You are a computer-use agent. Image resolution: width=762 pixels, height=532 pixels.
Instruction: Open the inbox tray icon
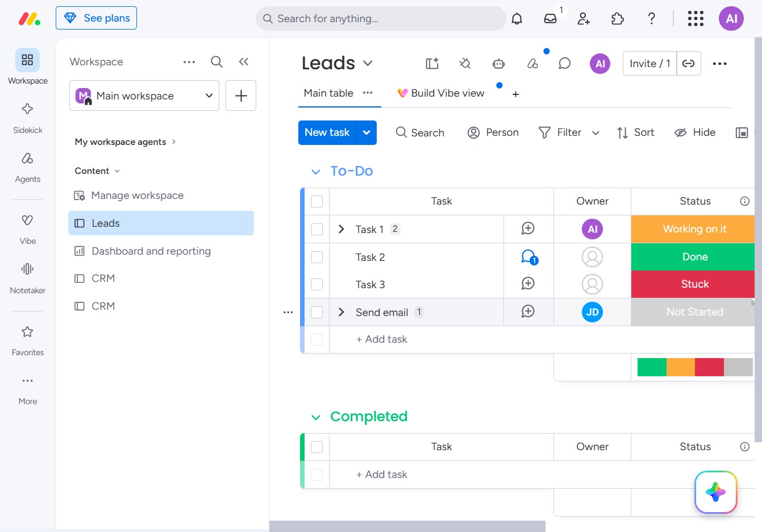tap(550, 19)
